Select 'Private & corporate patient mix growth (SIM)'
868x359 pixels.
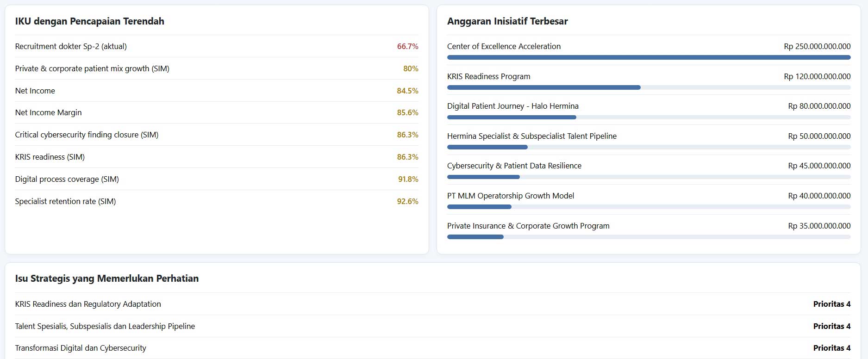pyautogui.click(x=92, y=68)
